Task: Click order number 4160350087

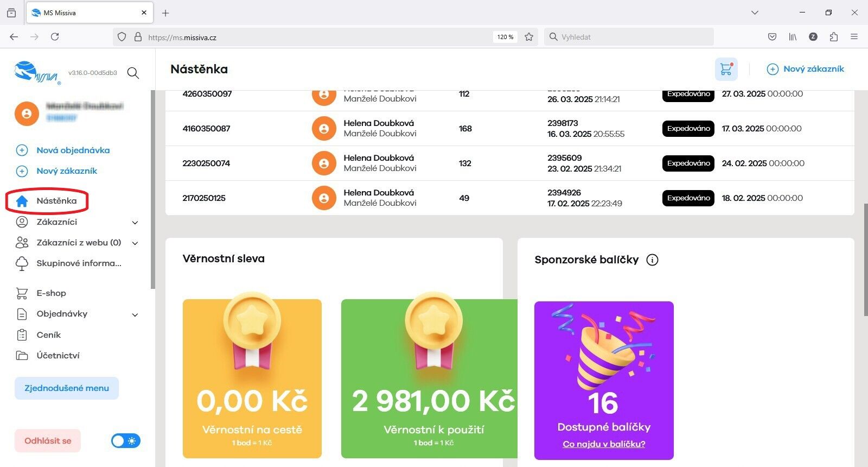Action: [206, 129]
